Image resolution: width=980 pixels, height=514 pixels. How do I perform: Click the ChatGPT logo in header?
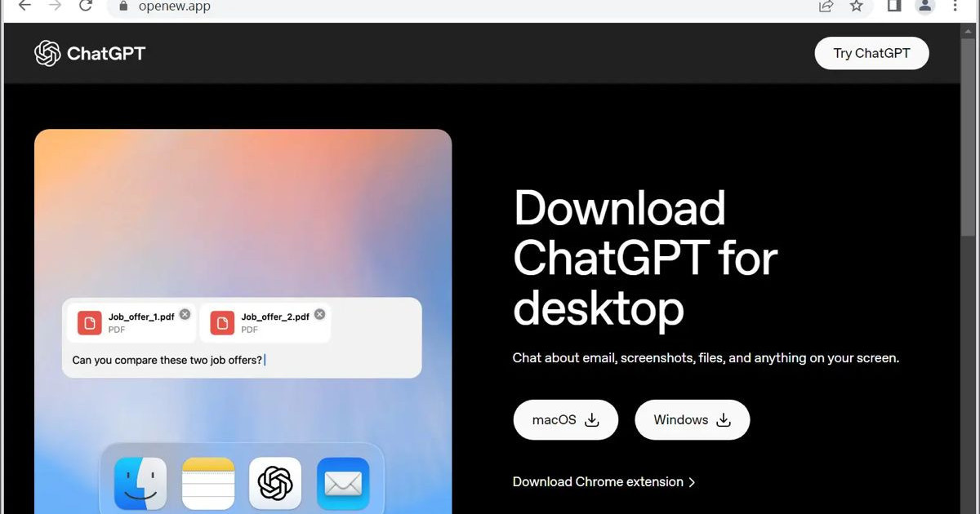click(47, 53)
